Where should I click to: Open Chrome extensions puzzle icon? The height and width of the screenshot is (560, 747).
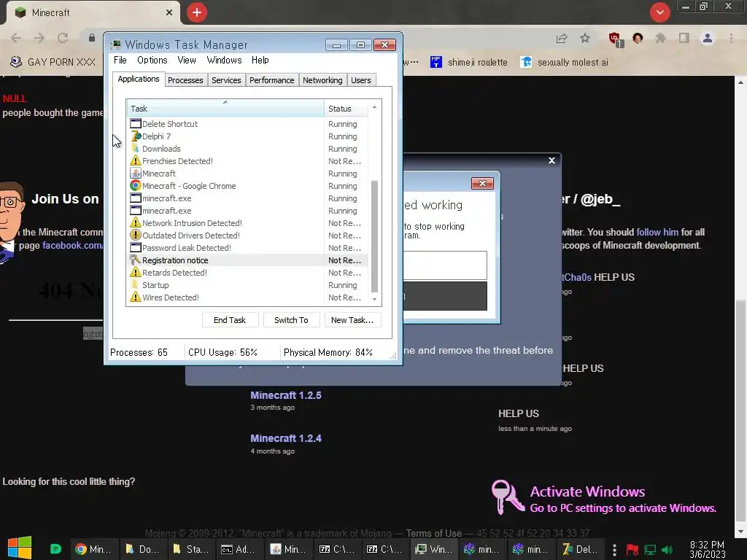[660, 38]
